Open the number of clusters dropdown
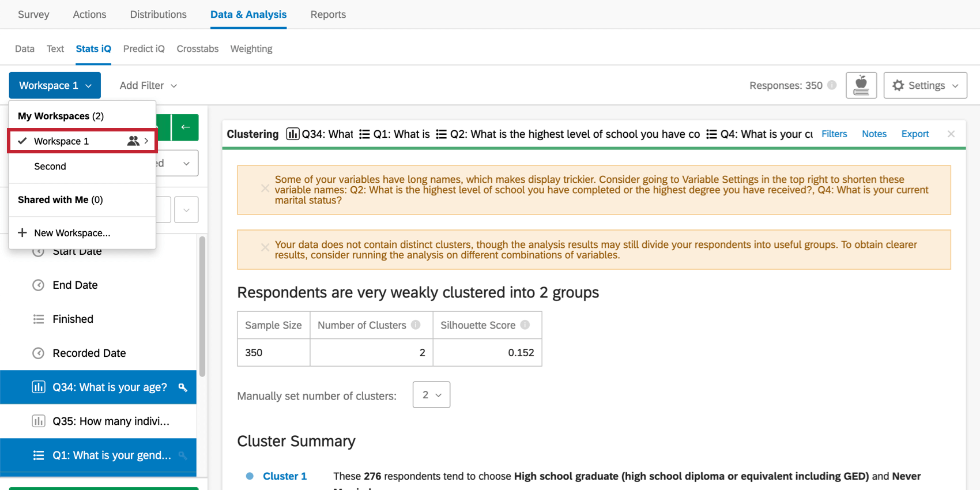 tap(431, 395)
